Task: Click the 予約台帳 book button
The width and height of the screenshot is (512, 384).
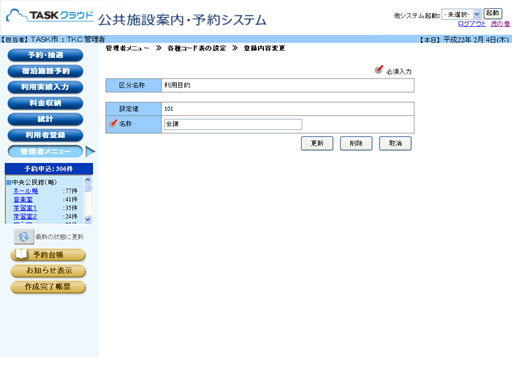Action: click(x=48, y=255)
